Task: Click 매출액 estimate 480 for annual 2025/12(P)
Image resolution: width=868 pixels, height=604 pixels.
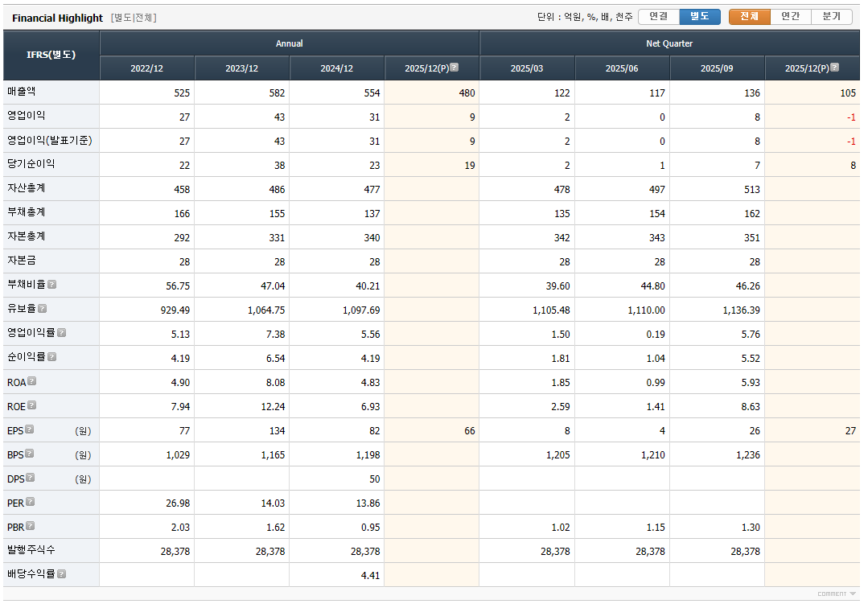Action: point(467,93)
